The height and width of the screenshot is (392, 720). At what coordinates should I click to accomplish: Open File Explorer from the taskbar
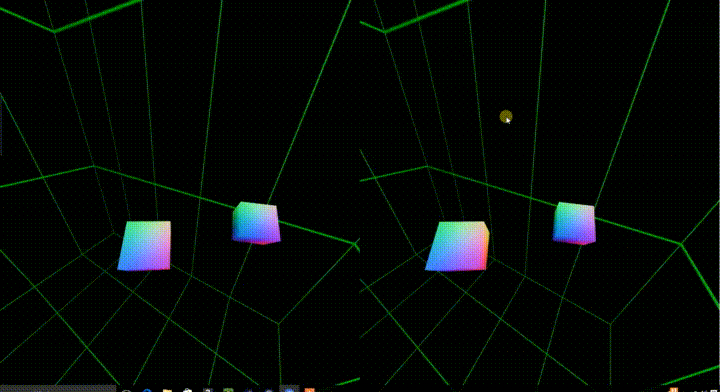tap(167, 390)
